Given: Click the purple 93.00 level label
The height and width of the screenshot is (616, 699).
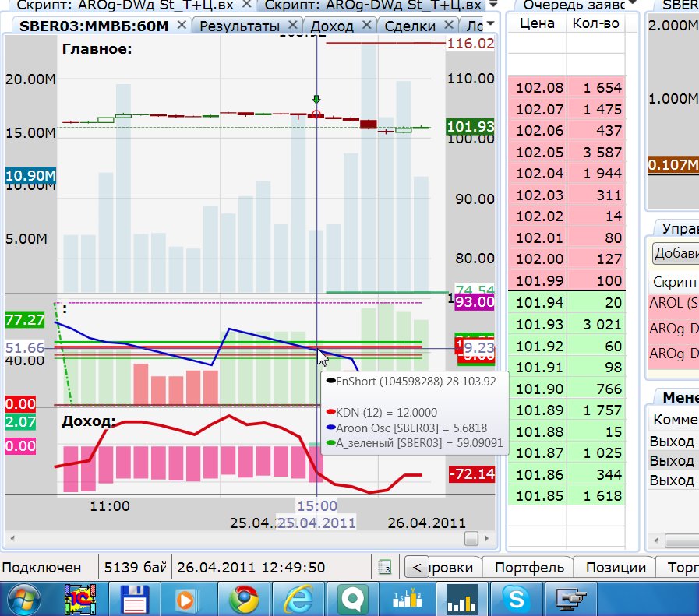Looking at the screenshot, I should tap(475, 302).
